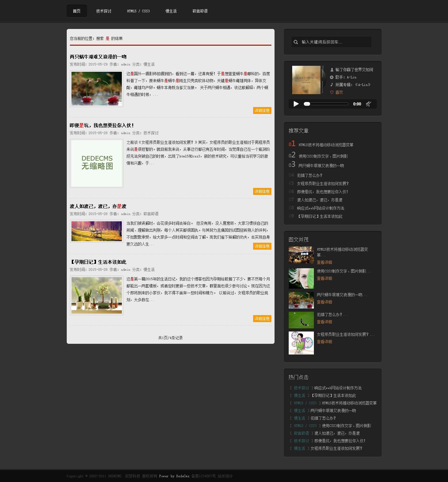
Task: Click the heart 喜欢 like icon
Action: 332,92
